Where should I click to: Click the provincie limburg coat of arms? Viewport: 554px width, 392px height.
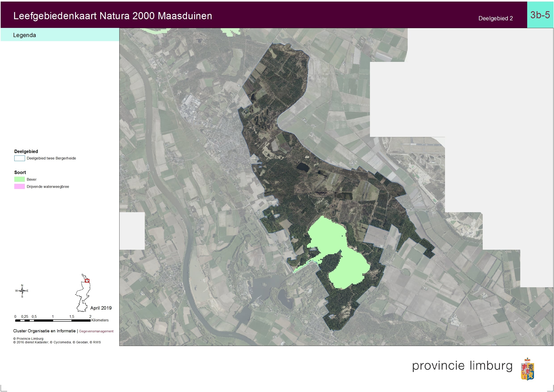pyautogui.click(x=527, y=369)
